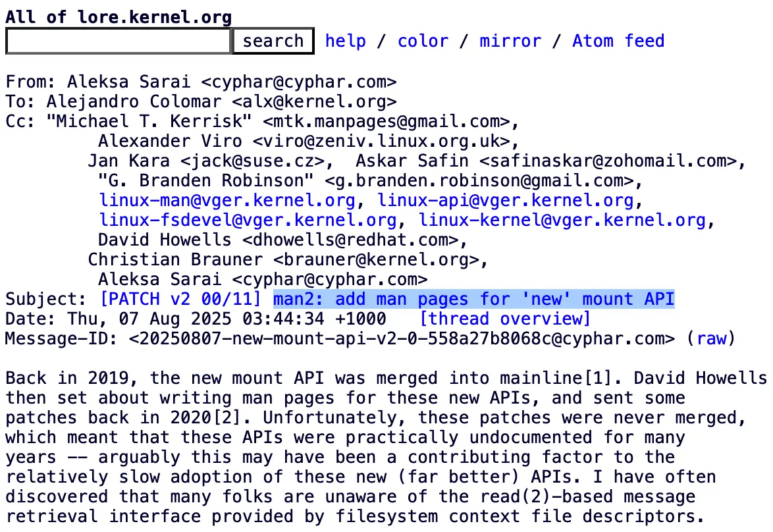Image resolution: width=773 pixels, height=532 pixels.
Task: Open the mirror link
Action: pos(510,41)
